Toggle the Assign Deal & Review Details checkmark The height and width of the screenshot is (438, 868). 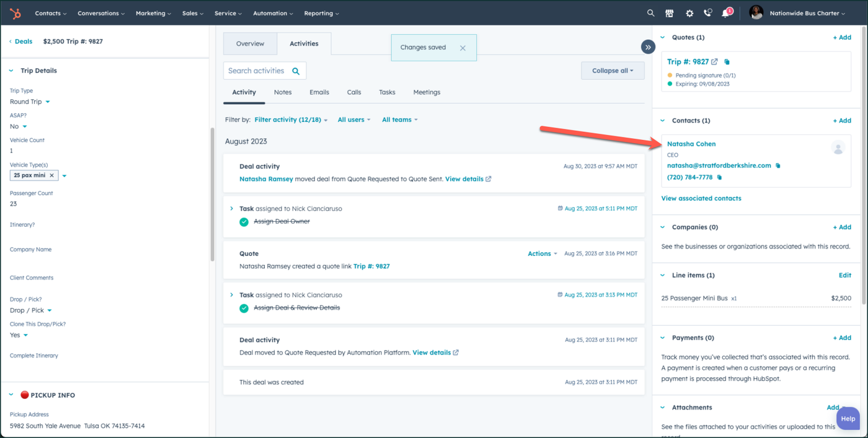(x=244, y=308)
